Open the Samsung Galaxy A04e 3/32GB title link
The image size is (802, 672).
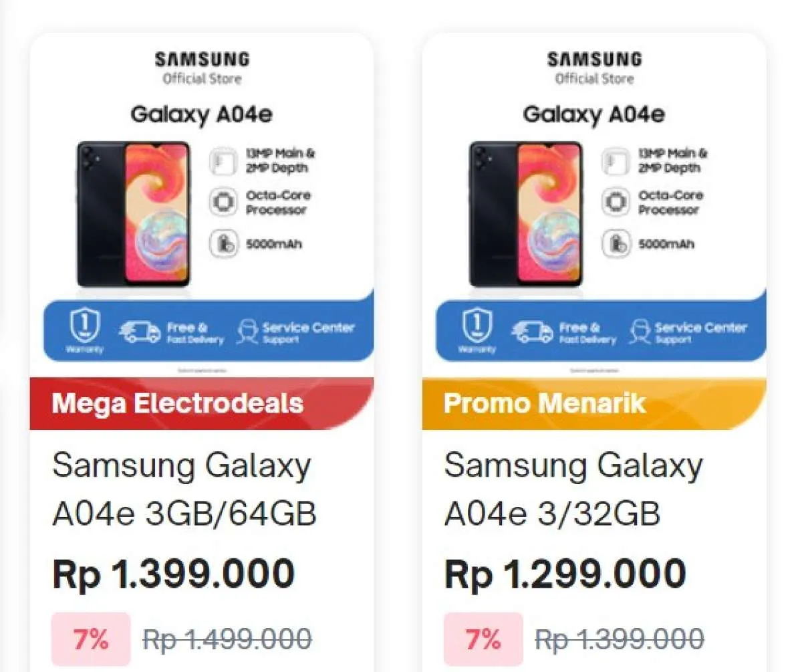tap(573, 489)
